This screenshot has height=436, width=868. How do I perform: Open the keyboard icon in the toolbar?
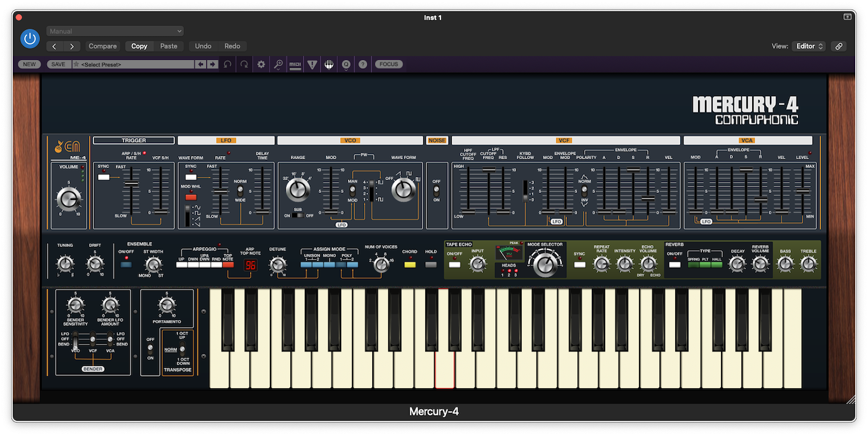(x=328, y=64)
